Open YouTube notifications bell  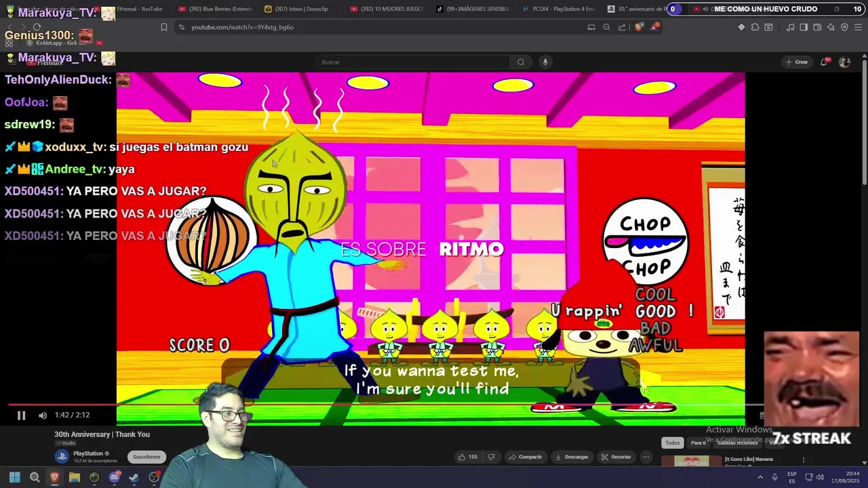[824, 62]
